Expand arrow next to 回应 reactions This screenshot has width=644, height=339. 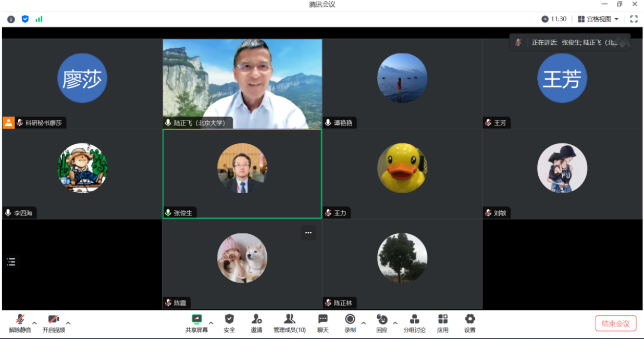click(395, 323)
